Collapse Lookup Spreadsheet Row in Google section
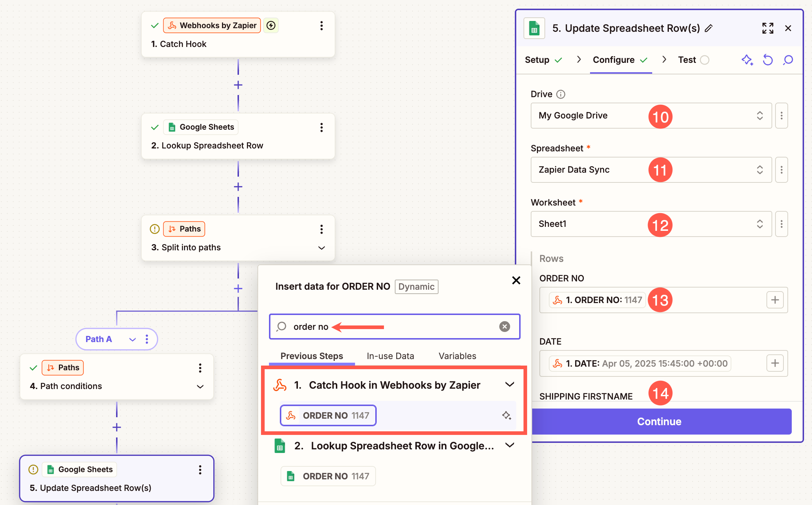 click(x=509, y=445)
